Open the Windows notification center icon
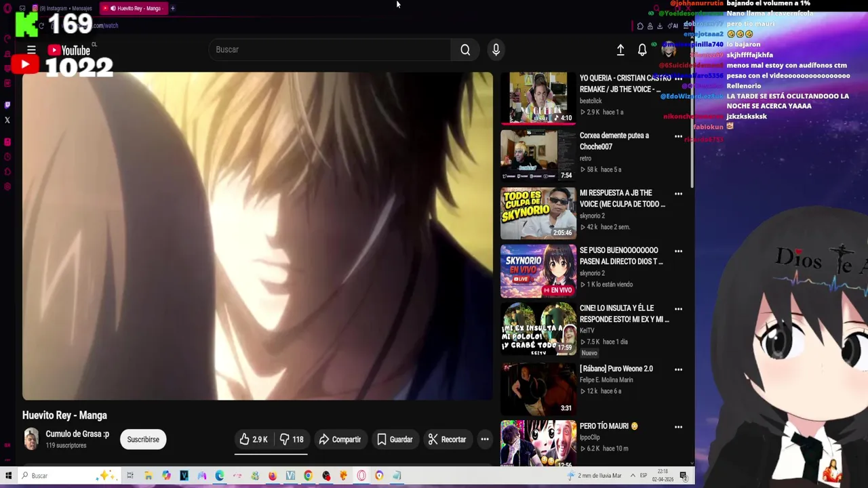868x488 pixels. (x=684, y=476)
